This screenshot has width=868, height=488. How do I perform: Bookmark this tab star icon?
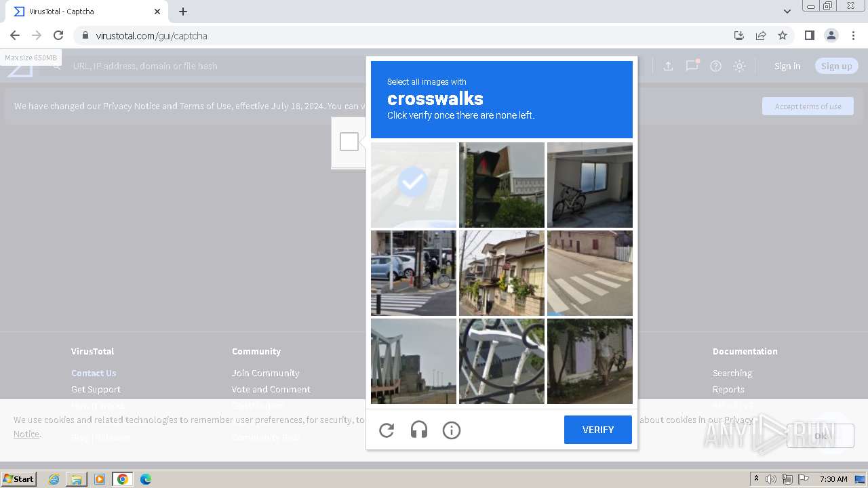coord(783,35)
